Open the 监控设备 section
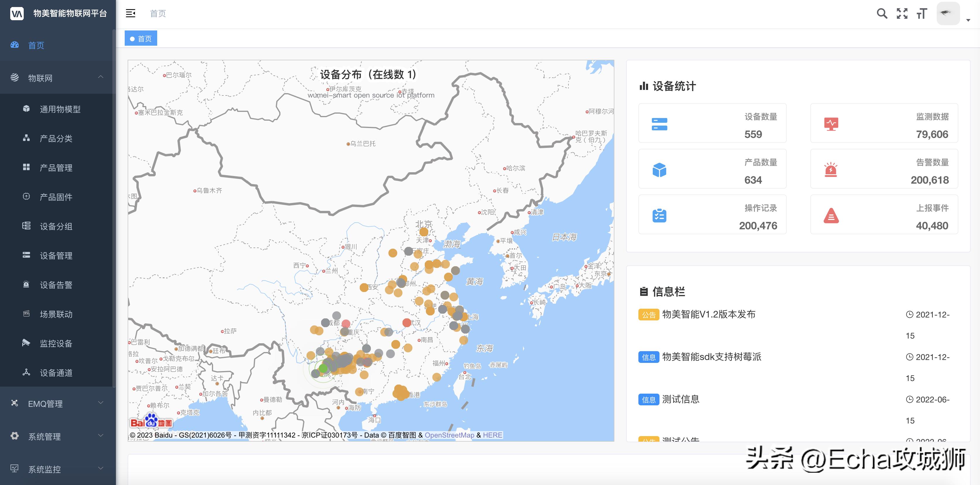Viewport: 980px width, 485px height. (56, 343)
